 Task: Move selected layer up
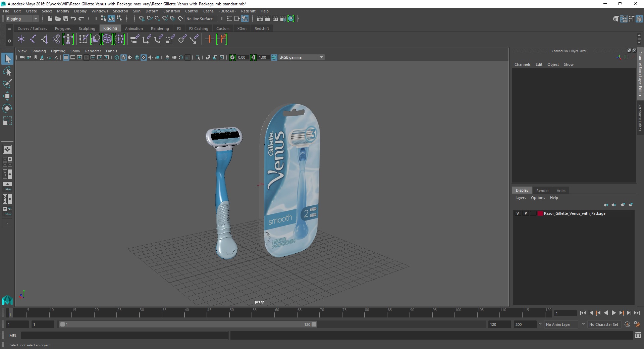[x=606, y=205]
